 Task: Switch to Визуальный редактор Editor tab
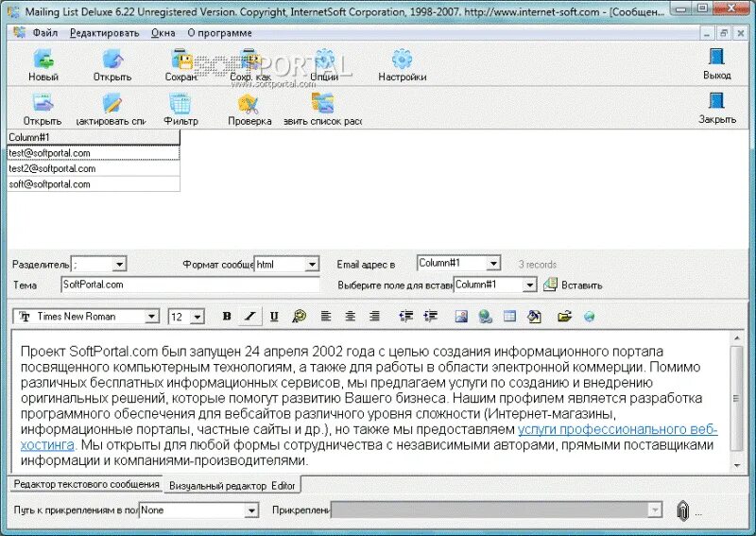[x=232, y=485]
